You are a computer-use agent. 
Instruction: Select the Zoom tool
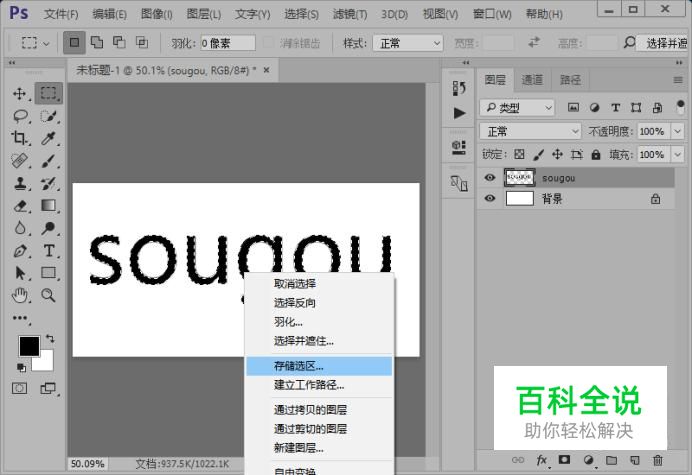click(x=49, y=295)
